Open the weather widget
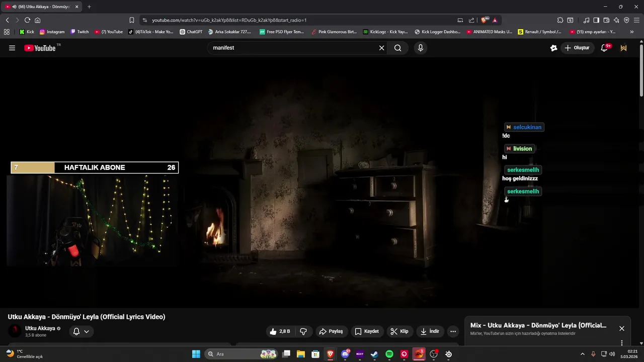 click(x=24, y=354)
